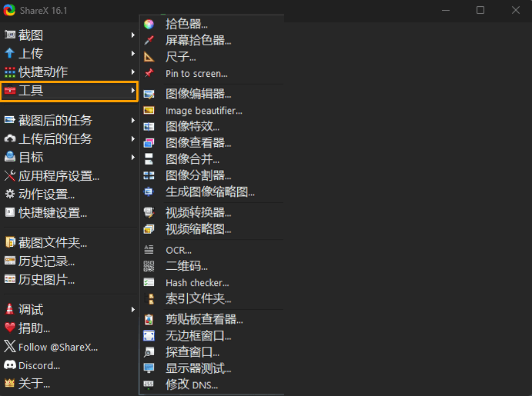This screenshot has width=532, height=396.
Task: Expand the 调试 submenu arrow
Action: (x=133, y=309)
